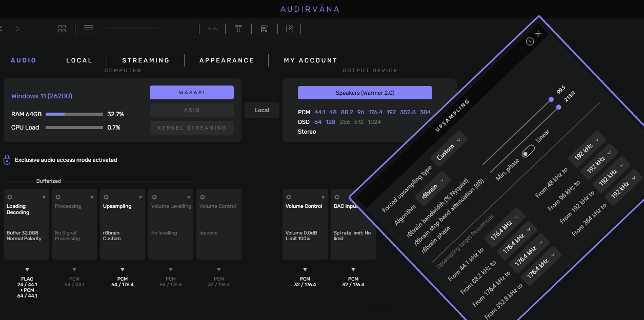Screen dimensions: 644x320
Task: Click the Speakers (Warmer 2.0) output device button
Action: click(365, 93)
